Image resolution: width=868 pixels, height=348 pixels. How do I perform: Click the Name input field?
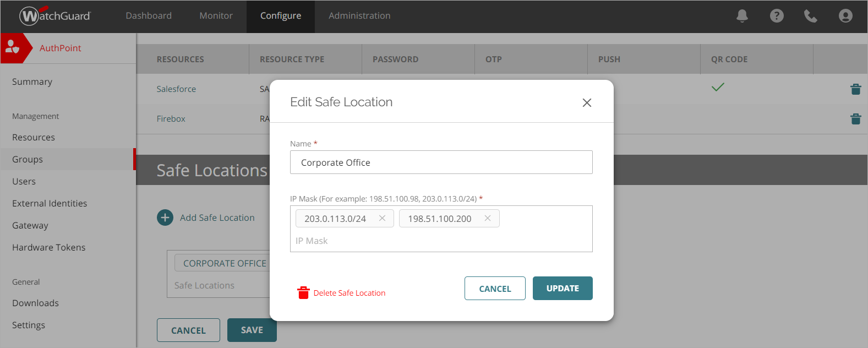[441, 162]
